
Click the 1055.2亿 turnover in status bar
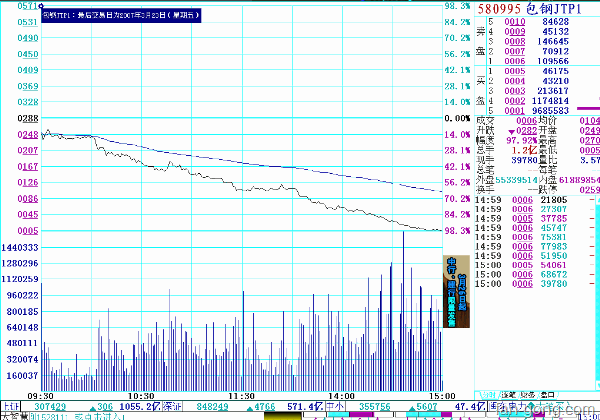pos(136,407)
